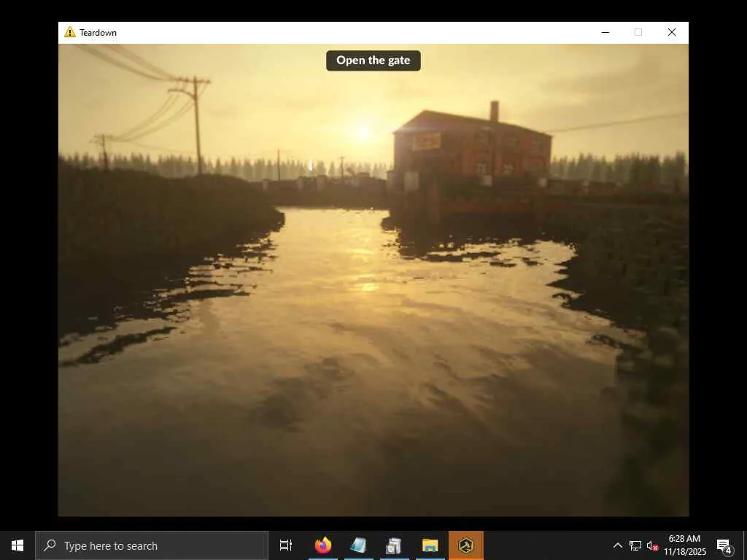Click the magnifier icon in taskbar search
The width and height of the screenshot is (747, 560).
tap(50, 545)
